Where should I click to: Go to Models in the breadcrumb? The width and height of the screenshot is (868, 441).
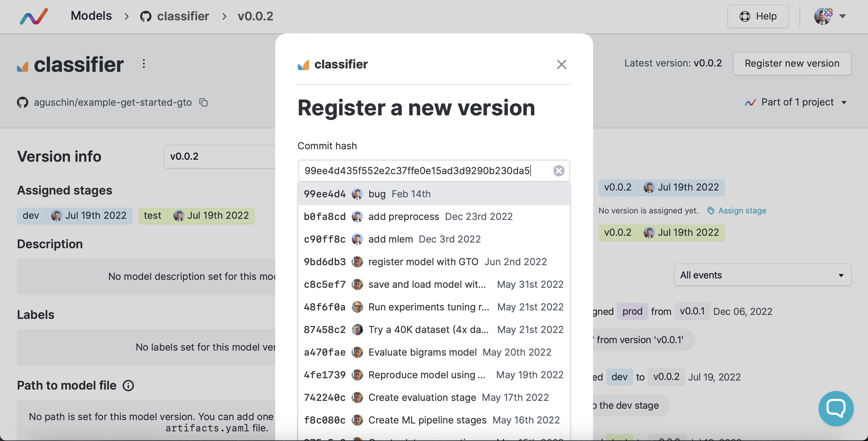click(91, 16)
